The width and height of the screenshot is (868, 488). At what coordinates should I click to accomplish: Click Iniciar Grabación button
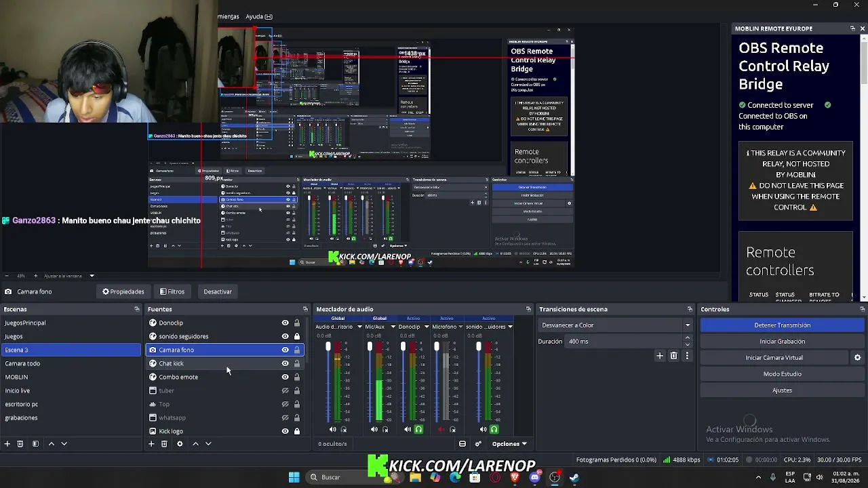pos(783,342)
